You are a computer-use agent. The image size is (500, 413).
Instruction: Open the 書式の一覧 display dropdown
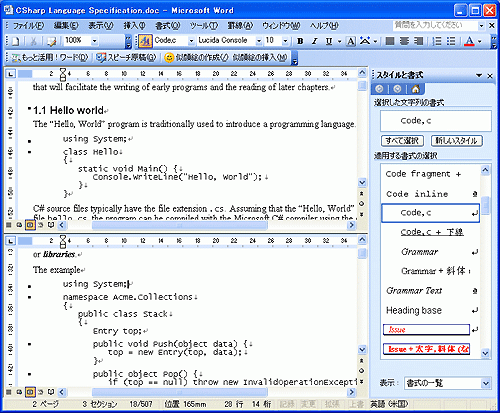pyautogui.click(x=486, y=383)
